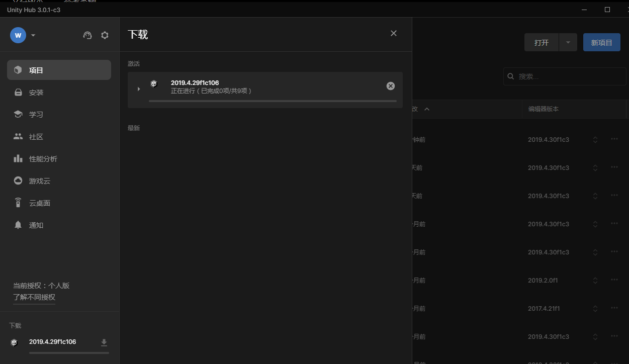Minimize the Unity Hub window
The width and height of the screenshot is (629, 364).
click(585, 10)
